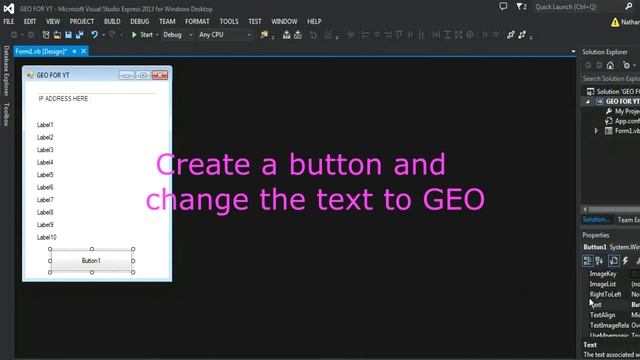
Task: Open the Find in Files folder icon
Action: [x=264, y=35]
